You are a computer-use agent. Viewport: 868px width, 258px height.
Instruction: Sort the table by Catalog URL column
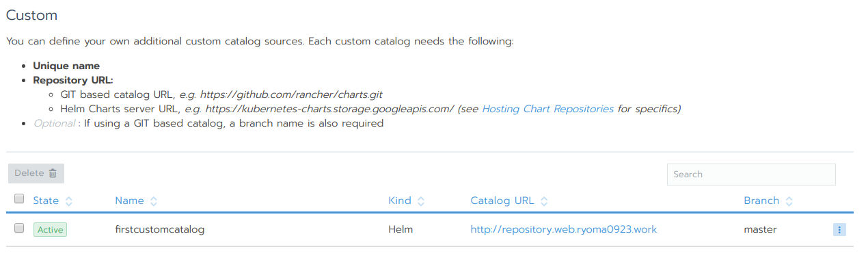pos(502,201)
